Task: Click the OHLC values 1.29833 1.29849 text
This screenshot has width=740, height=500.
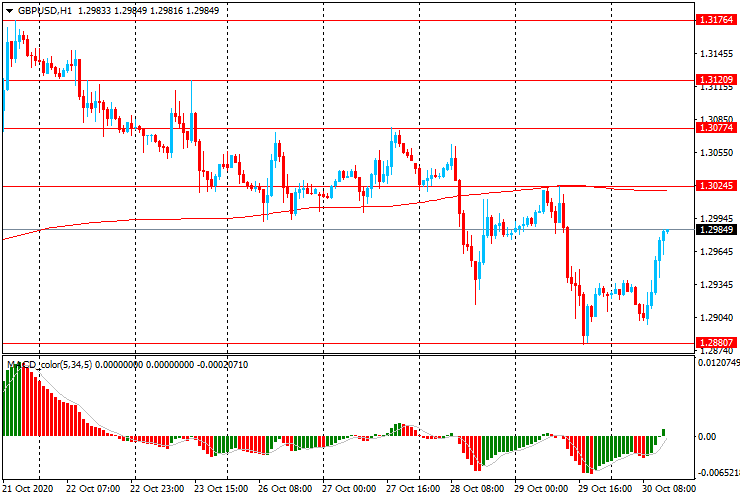Action: click(x=113, y=10)
